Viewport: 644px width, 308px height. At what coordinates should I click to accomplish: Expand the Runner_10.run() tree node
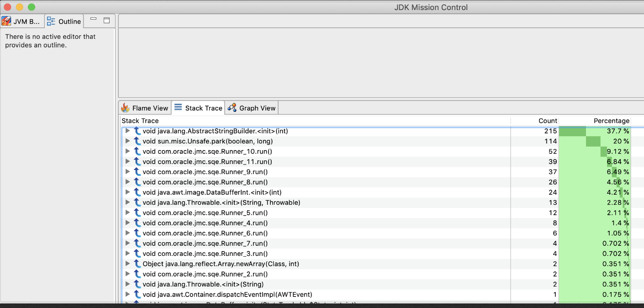(128, 151)
